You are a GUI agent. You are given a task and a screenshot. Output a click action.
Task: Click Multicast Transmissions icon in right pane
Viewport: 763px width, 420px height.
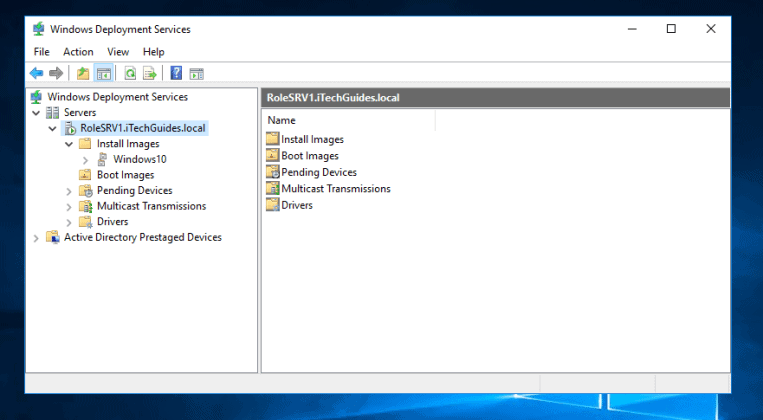tap(272, 188)
